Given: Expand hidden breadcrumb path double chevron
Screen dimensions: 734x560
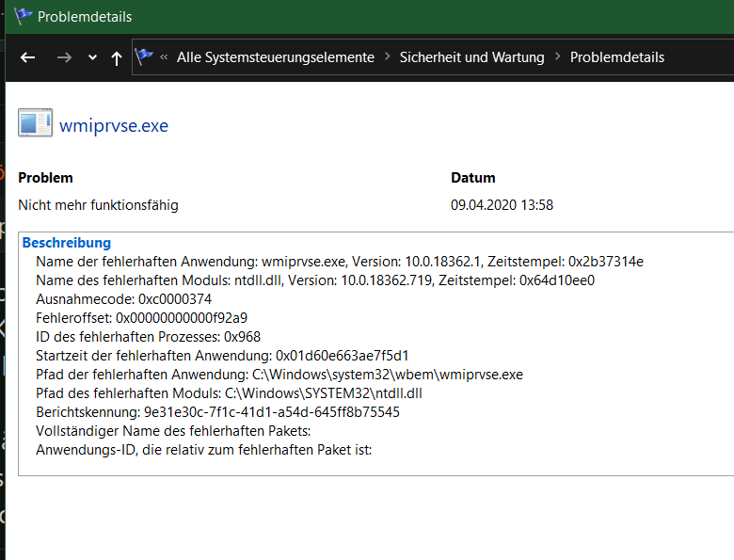Looking at the screenshot, I should pyautogui.click(x=164, y=57).
